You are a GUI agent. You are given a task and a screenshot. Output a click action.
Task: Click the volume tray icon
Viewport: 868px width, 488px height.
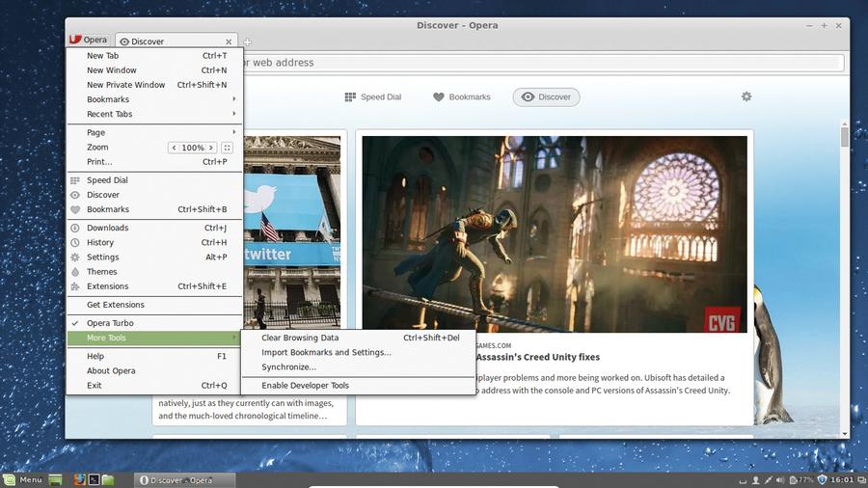[780, 480]
